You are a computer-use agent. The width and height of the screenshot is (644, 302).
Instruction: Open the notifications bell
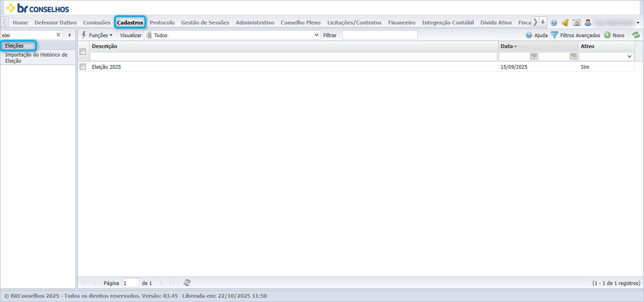coord(565,23)
